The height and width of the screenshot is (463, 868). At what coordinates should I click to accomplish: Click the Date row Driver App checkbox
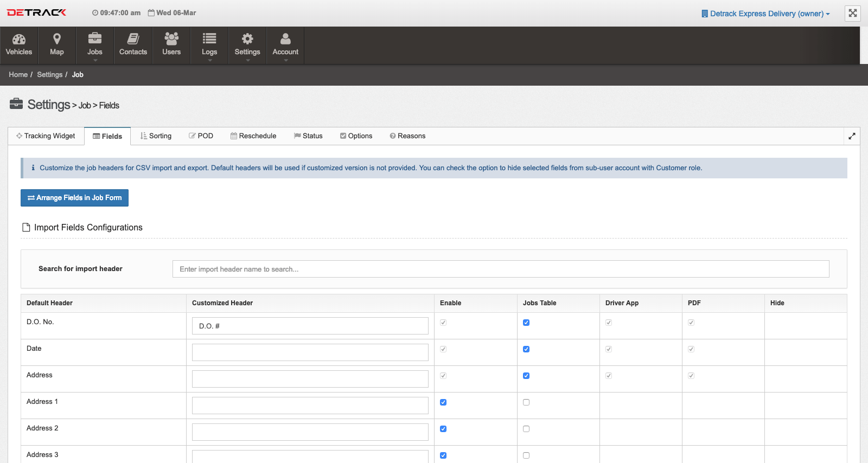609,349
